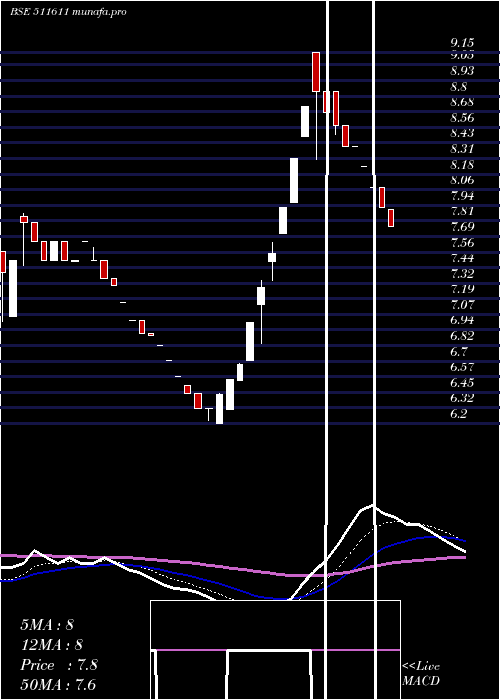
Task: Click the 7.32 price axis label
Action: coord(462,273)
